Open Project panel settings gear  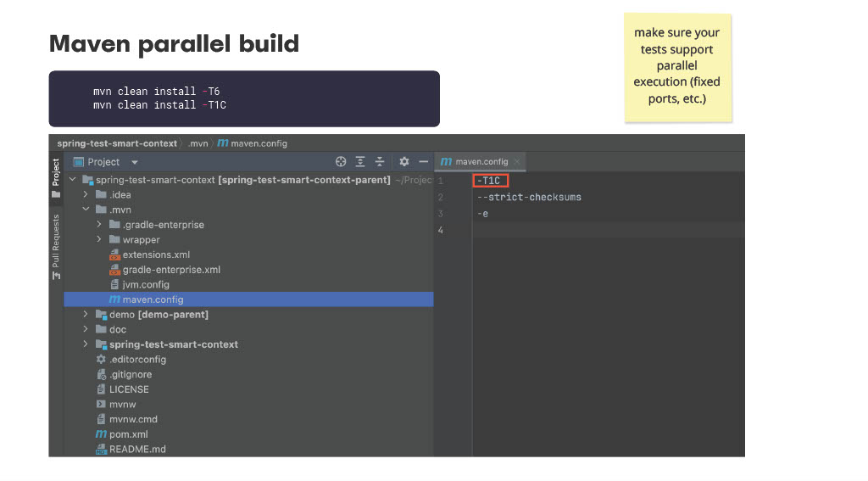click(x=404, y=161)
